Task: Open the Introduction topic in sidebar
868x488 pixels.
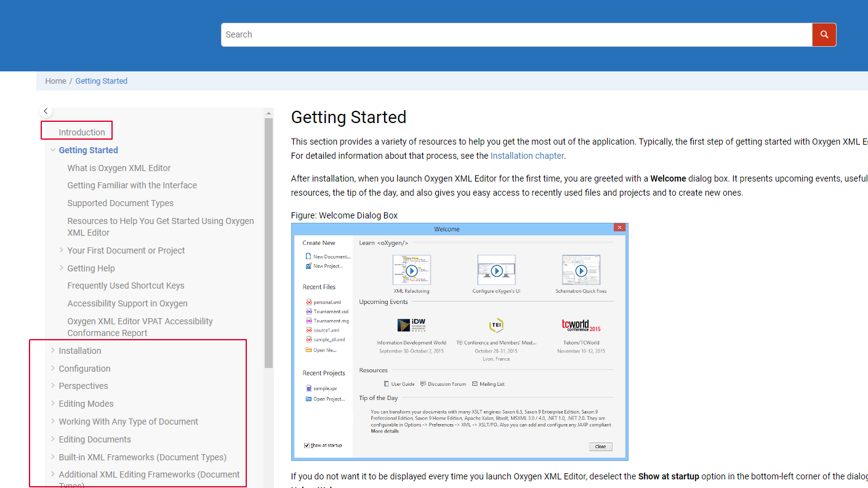Action: point(82,132)
